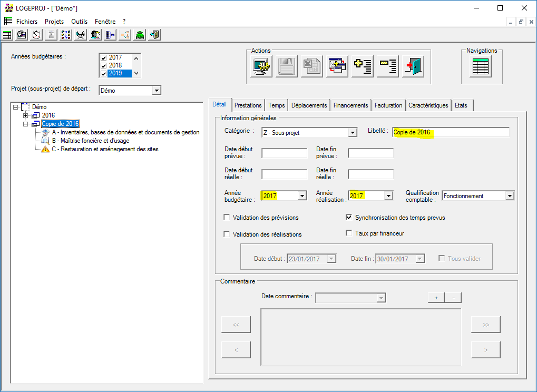Click the computer with stars icon in Actions
The height and width of the screenshot is (392, 537).
tap(261, 66)
